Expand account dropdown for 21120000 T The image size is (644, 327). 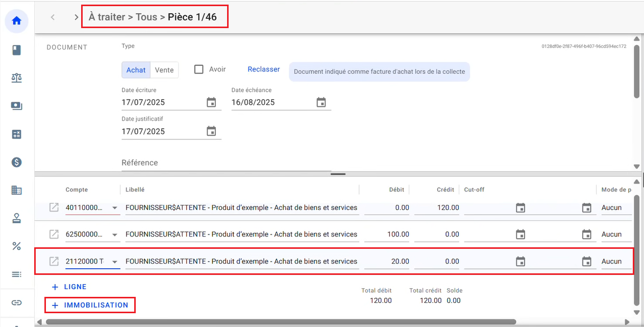(115, 262)
